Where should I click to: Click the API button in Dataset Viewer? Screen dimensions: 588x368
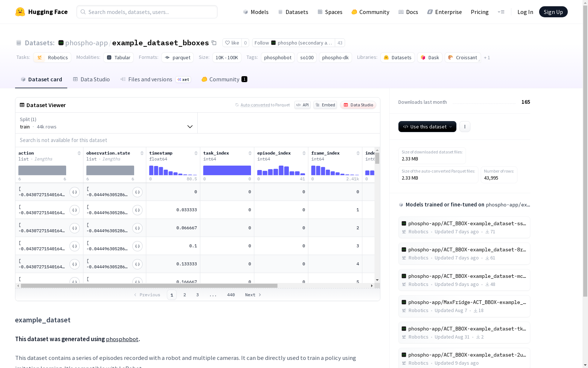click(x=302, y=105)
